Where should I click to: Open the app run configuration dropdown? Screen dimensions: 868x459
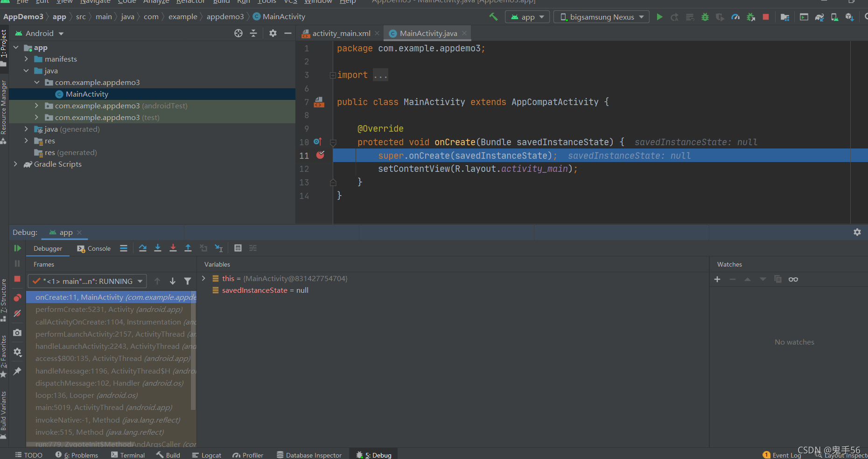click(x=527, y=17)
